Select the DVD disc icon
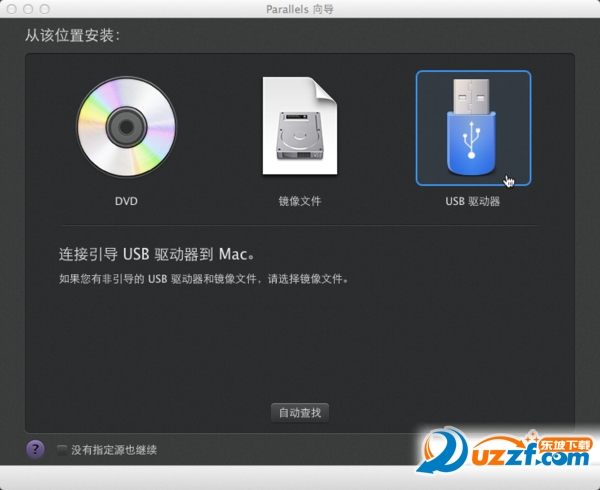 (126, 126)
